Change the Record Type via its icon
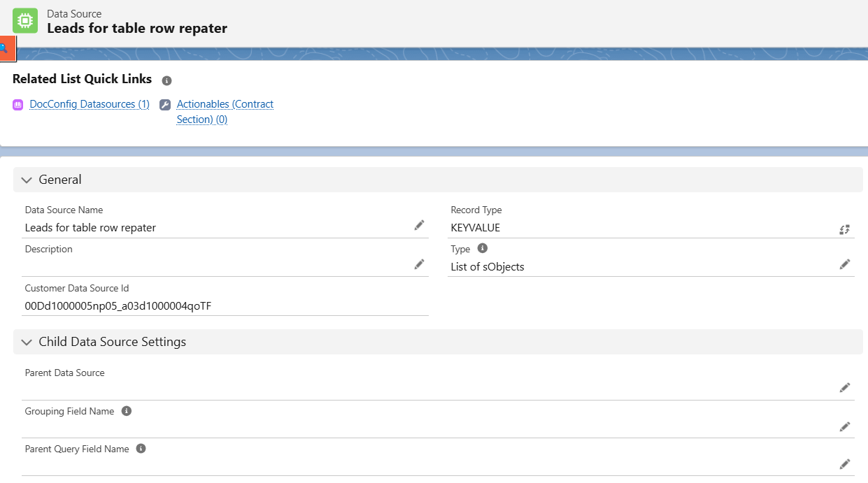Screen dimensions: 868x483 tap(844, 229)
